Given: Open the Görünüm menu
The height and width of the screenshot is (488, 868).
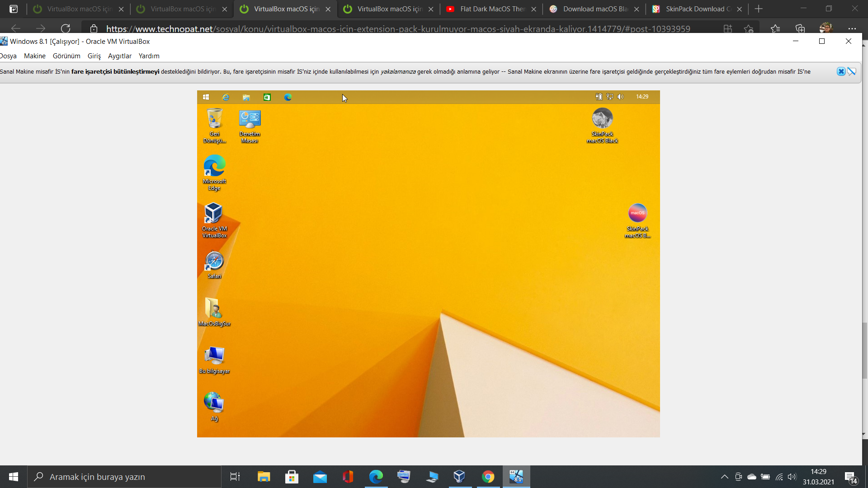Looking at the screenshot, I should pyautogui.click(x=66, y=56).
